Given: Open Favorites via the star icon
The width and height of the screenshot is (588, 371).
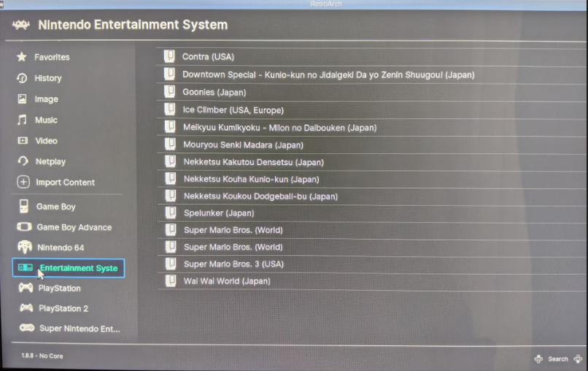Looking at the screenshot, I should [x=22, y=57].
